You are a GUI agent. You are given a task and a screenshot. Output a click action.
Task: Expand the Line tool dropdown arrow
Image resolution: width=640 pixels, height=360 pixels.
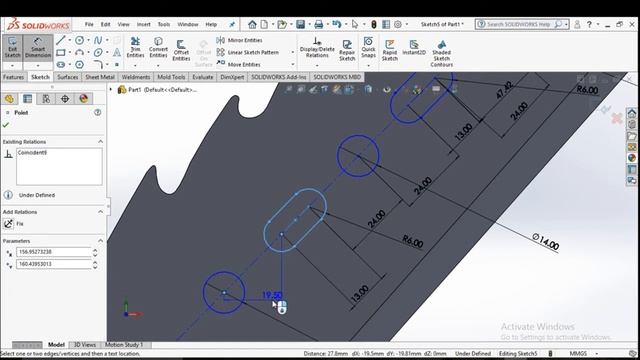69,40
